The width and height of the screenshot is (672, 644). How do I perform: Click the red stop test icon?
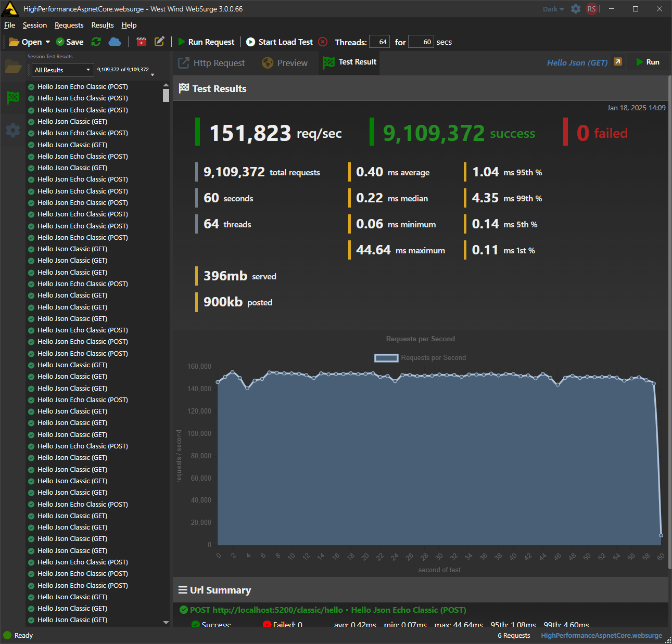click(323, 42)
